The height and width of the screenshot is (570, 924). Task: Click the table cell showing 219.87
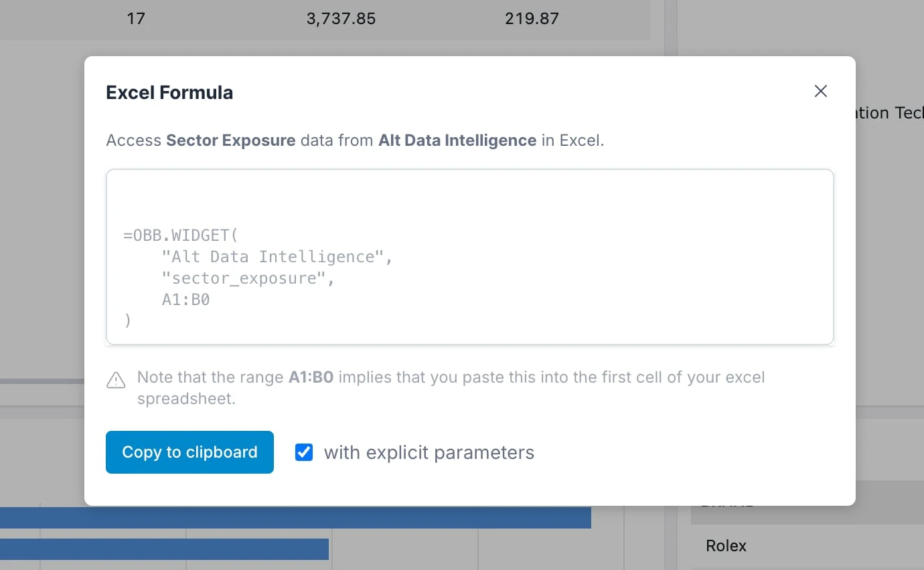[532, 19]
